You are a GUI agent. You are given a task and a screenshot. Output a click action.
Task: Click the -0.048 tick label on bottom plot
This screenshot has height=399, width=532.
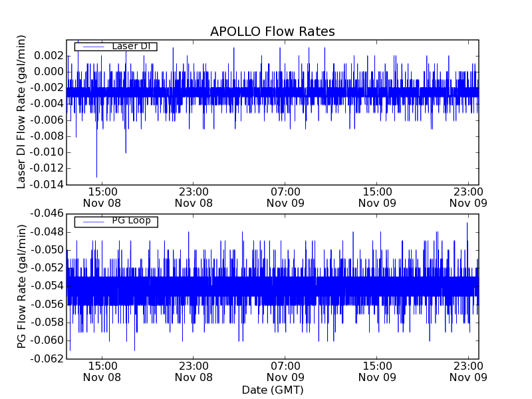[47, 232]
